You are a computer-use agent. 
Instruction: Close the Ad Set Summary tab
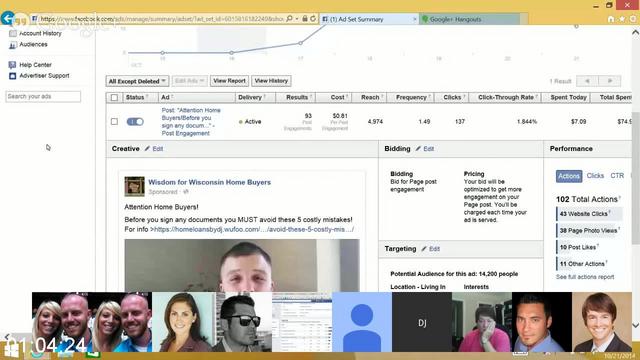click(x=414, y=19)
